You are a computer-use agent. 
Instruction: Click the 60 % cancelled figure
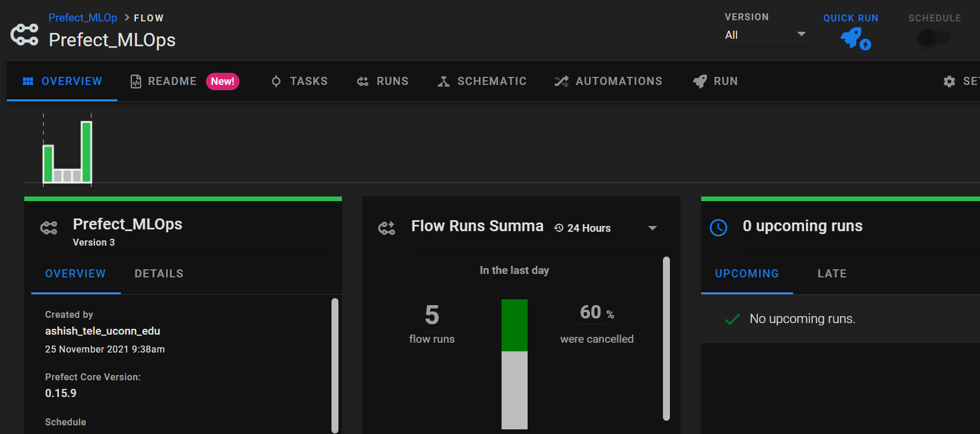pyautogui.click(x=597, y=313)
